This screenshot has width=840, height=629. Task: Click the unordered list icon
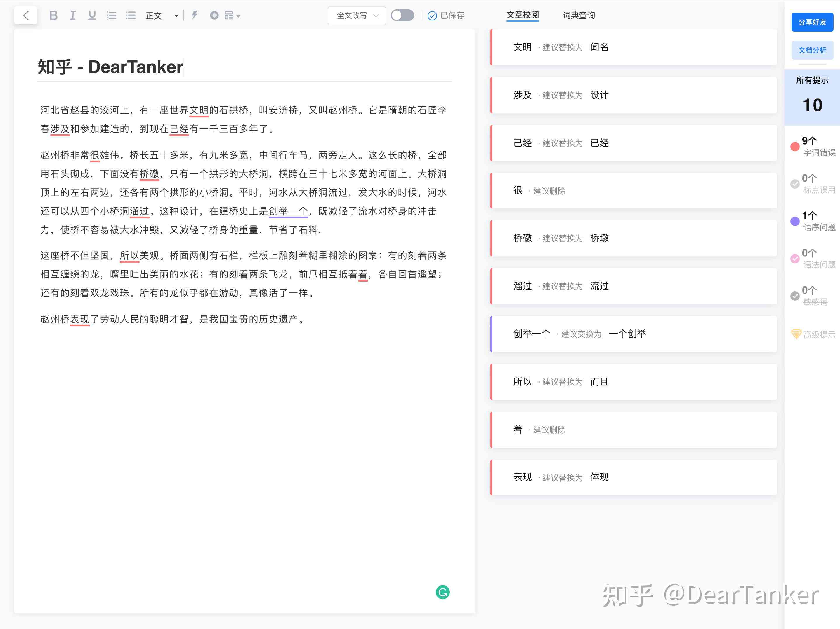(x=130, y=15)
